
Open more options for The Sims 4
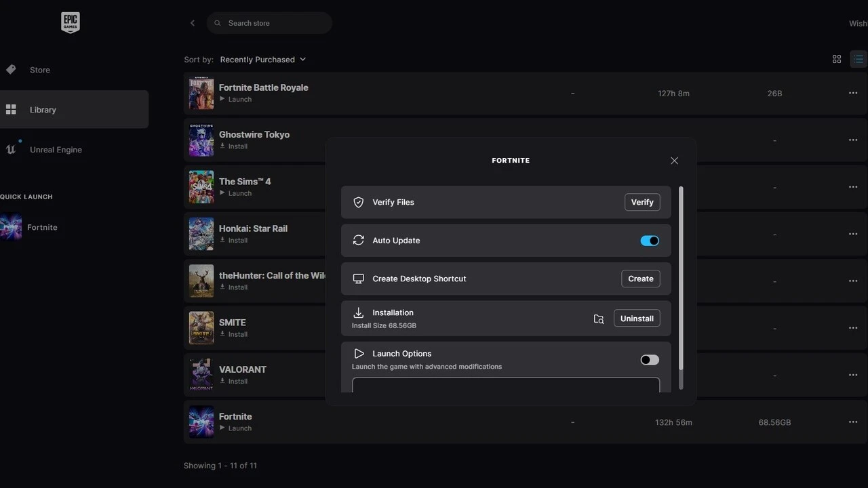(853, 187)
